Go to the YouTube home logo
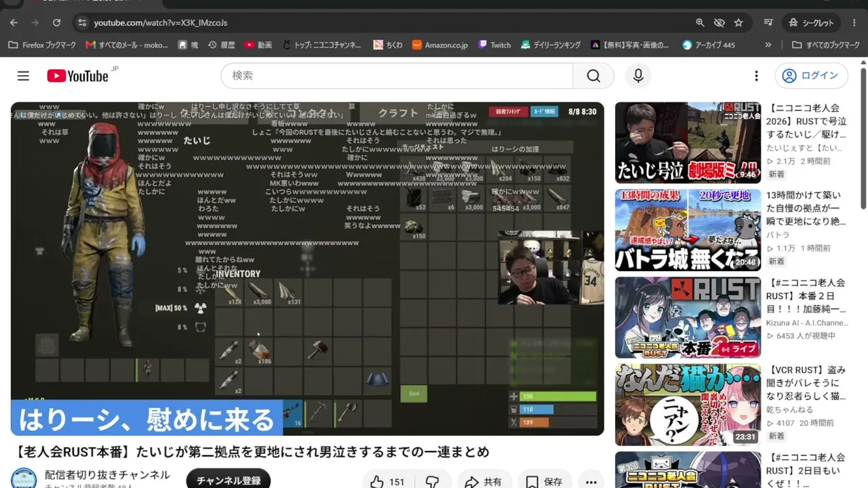Screen dimensions: 868x488 pos(77,76)
